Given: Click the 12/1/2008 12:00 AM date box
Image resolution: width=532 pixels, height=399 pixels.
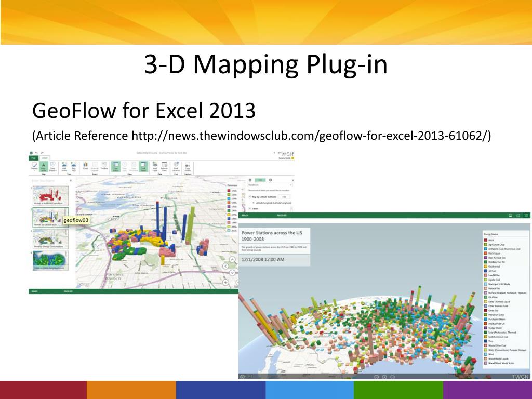Looking at the screenshot, I should 274,260.
